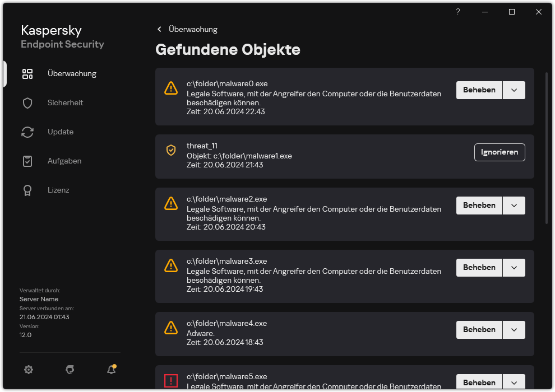Expand the Beheben dropdown for malware0.exe
Viewport: 555px width, 392px height.
[x=514, y=90]
